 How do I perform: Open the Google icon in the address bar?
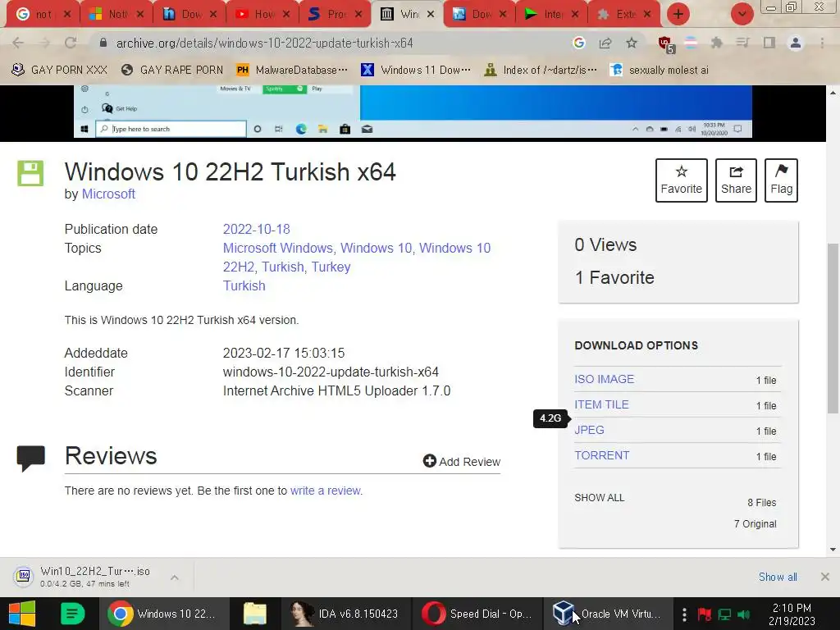(578, 43)
